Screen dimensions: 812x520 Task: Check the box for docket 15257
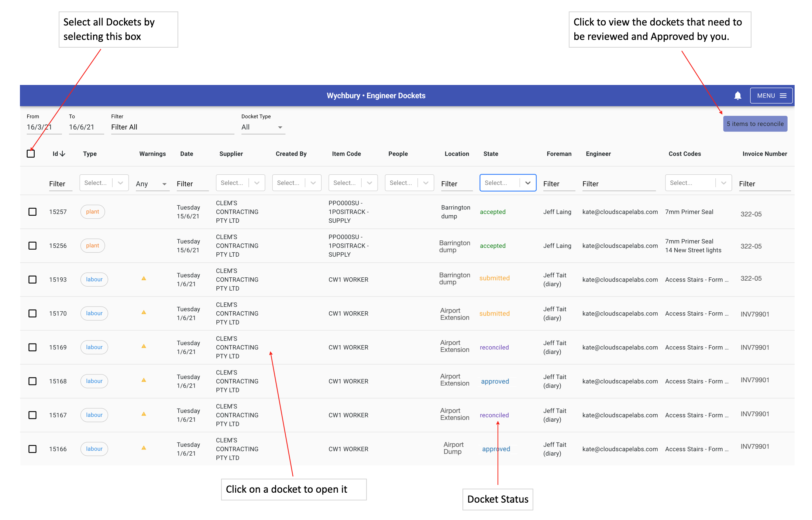click(32, 212)
